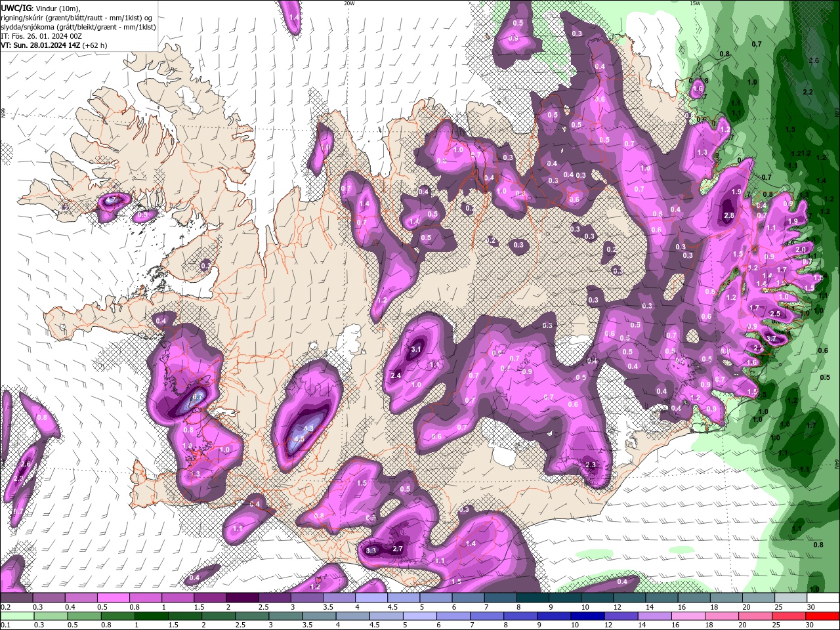840x630 pixels.
Task: Pick the darkest purple swatch labeled 2
Action: (x=241, y=598)
